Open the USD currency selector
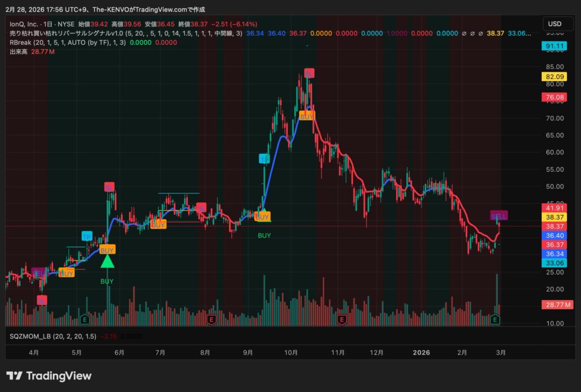Viewport: 581px width, 392px height. coord(554,24)
